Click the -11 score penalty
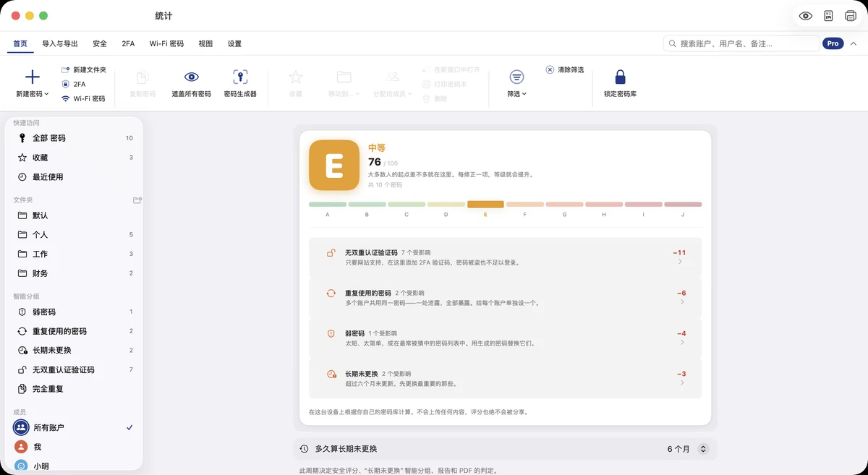This screenshot has width=868, height=475. coord(679,253)
